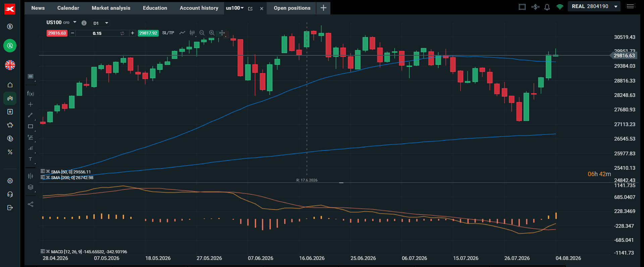Open the REAL 2804190 account dropdown
Viewport: 644px width, 267px height.
(594, 6)
